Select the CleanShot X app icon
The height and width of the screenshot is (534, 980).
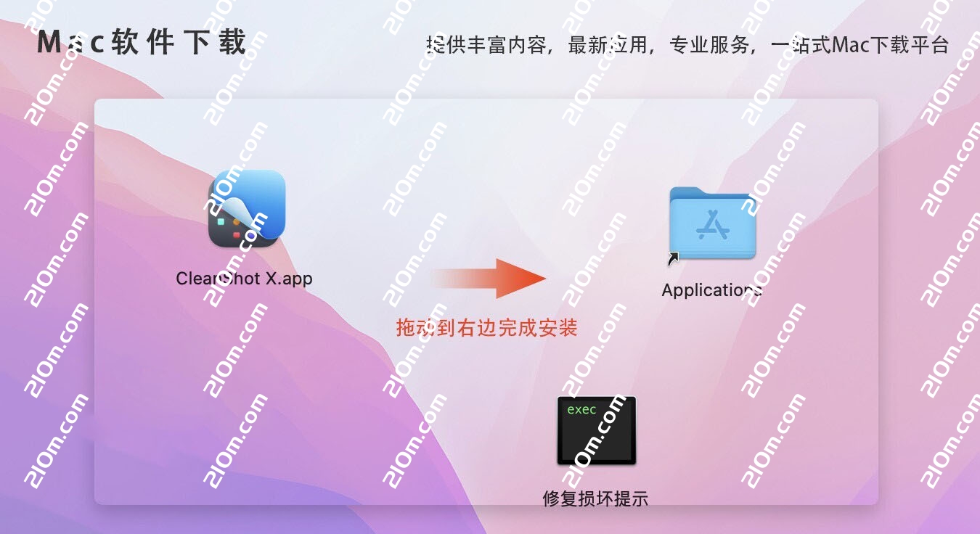point(246,210)
